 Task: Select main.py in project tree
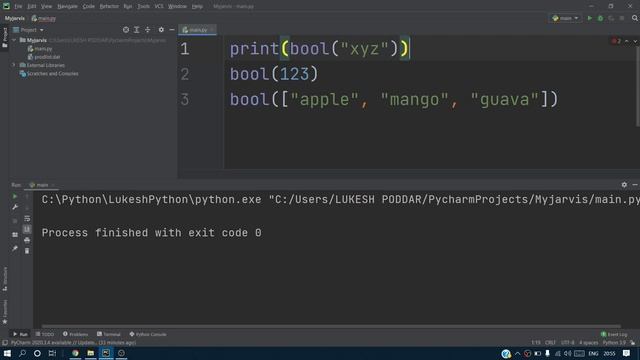40,49
